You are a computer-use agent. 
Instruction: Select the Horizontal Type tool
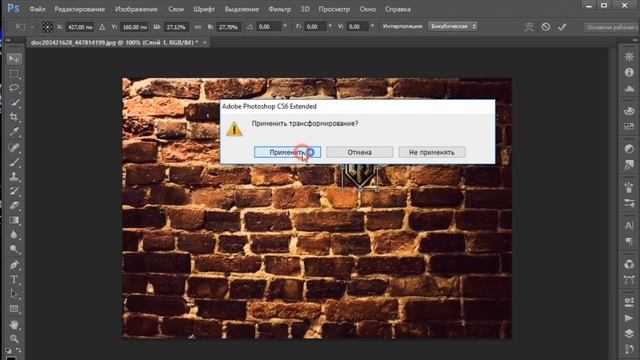14,280
